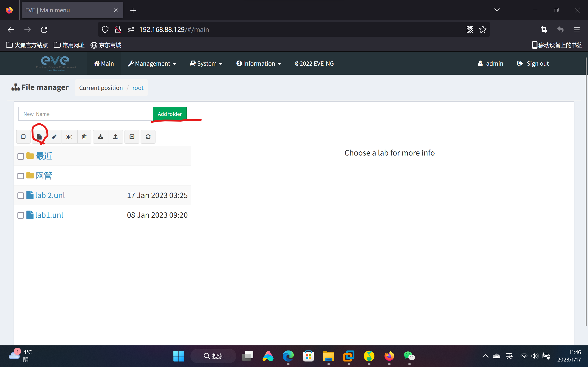Tick the checkbox for 网管 folder
This screenshot has height=367, width=588.
pos(21,176)
